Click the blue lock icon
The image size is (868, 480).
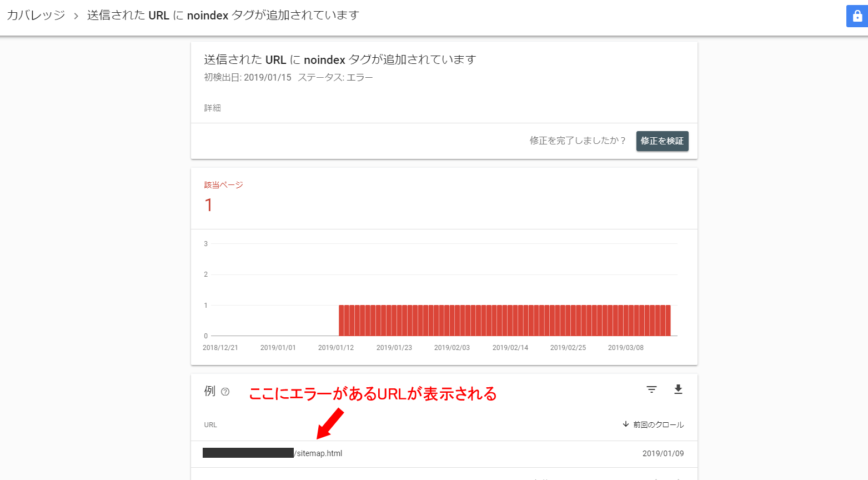tap(857, 16)
